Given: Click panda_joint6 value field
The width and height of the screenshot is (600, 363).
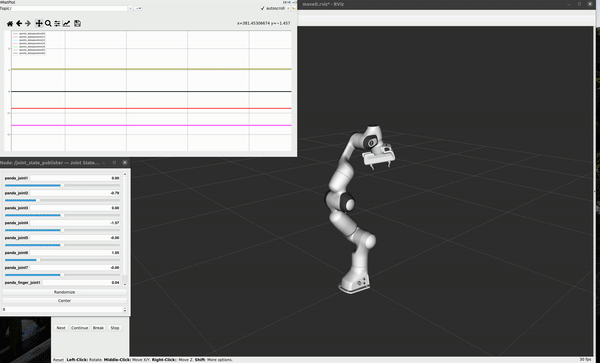Looking at the screenshot, I should pos(75,253).
